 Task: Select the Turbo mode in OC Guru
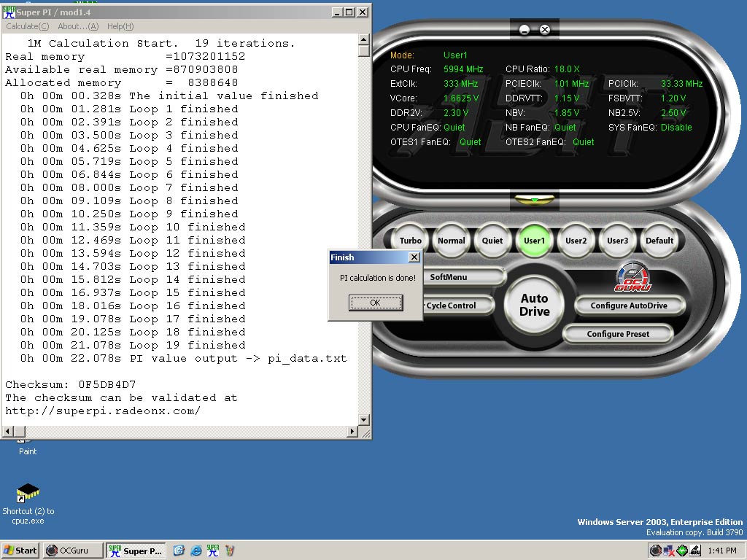click(410, 241)
